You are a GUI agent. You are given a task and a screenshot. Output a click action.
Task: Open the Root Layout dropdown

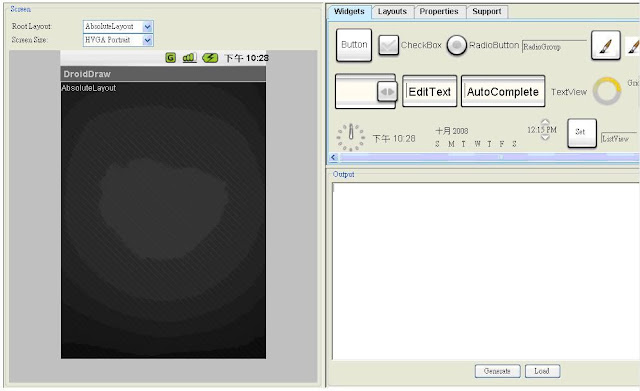[118, 27]
